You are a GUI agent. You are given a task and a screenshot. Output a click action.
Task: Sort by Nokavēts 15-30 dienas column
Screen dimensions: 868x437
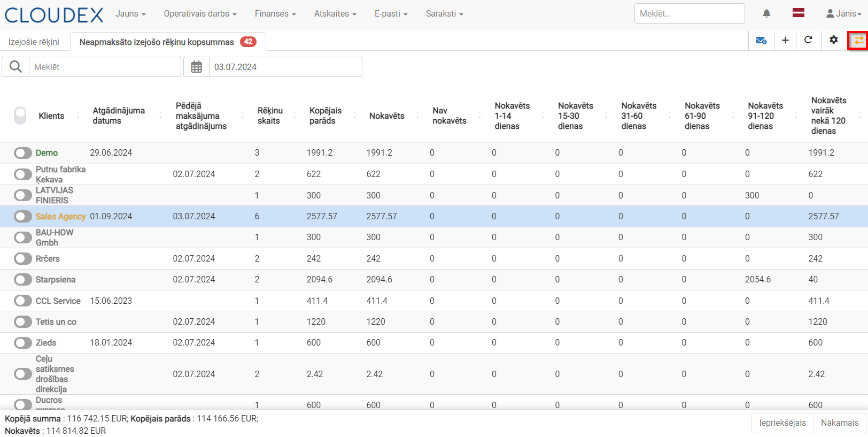(x=575, y=116)
